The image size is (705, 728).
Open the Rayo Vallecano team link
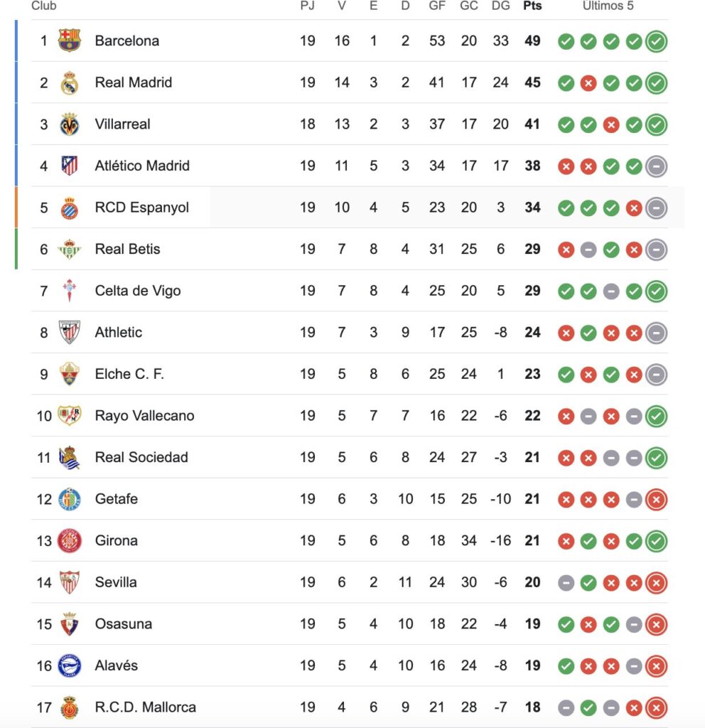(144, 416)
